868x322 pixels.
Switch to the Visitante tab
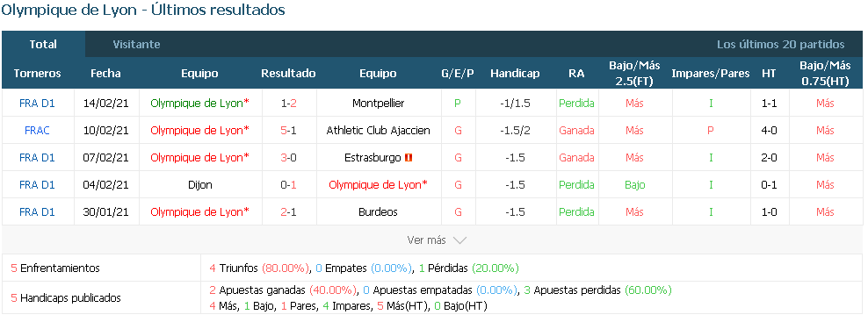pos(136,44)
